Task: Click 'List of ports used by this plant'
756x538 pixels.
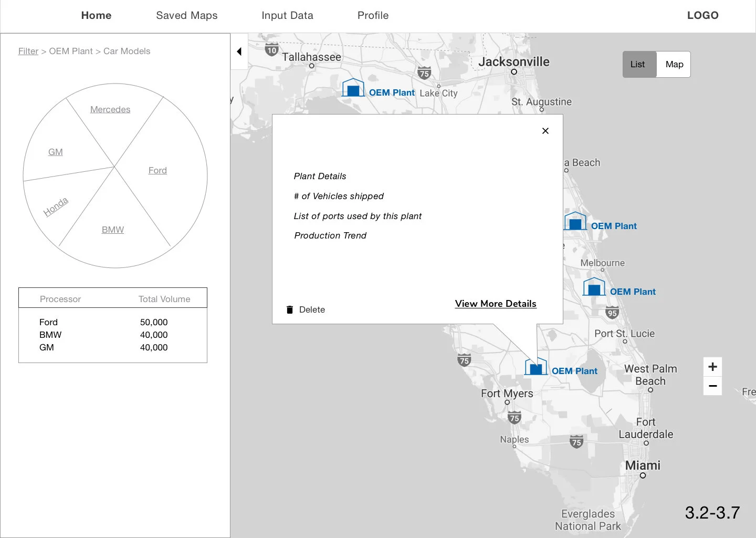Action: (x=358, y=216)
